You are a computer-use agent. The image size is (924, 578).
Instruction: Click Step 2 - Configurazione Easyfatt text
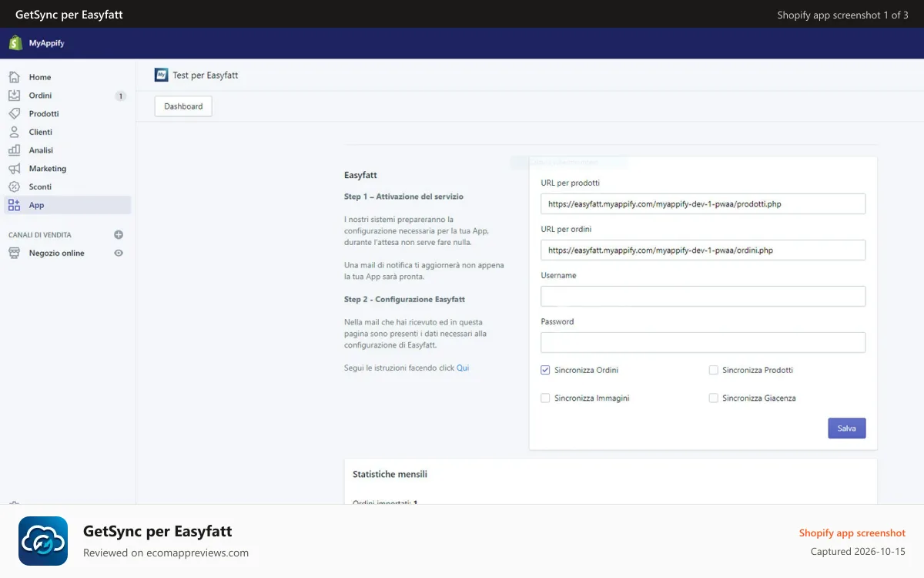click(404, 299)
